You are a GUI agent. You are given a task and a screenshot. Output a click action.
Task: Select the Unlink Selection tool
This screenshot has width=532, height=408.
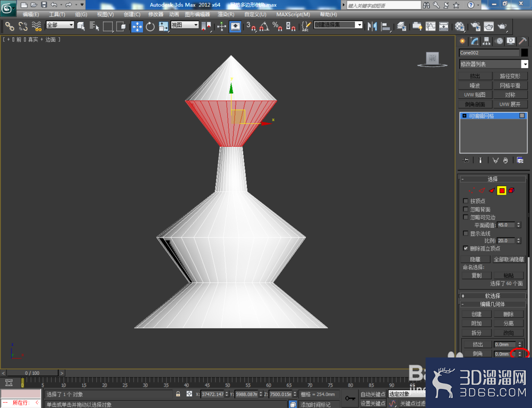[23, 26]
